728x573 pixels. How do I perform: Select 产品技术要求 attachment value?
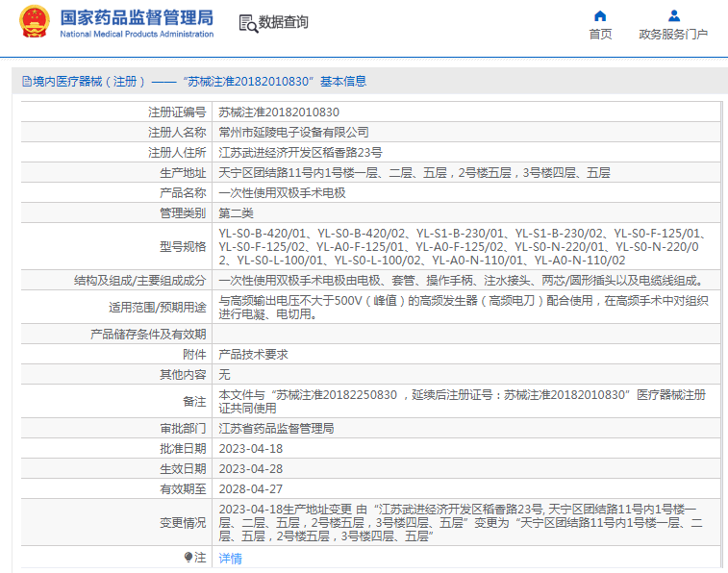click(254, 355)
